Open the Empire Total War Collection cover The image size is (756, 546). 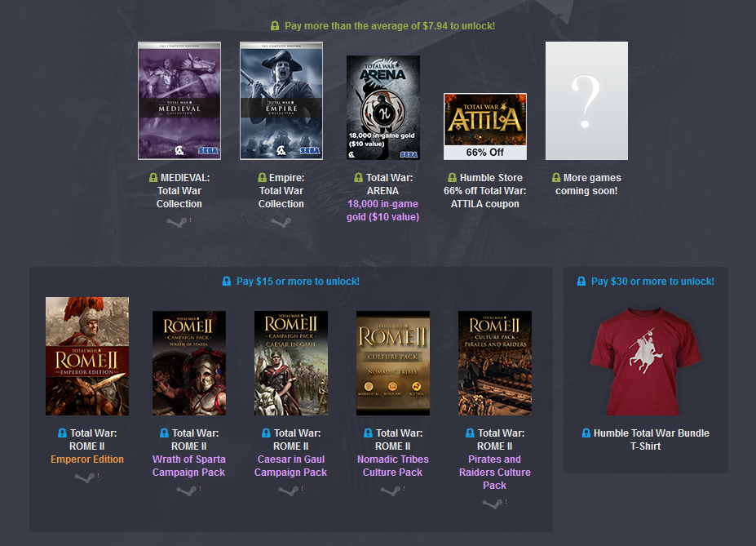click(281, 100)
